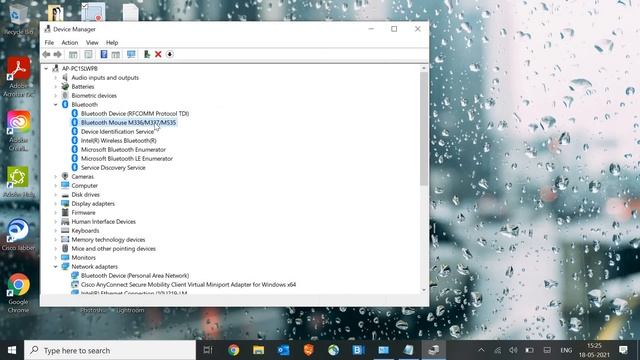Select Device Identification Service entry
Image resolution: width=640 pixels, height=360 pixels.
(118, 131)
